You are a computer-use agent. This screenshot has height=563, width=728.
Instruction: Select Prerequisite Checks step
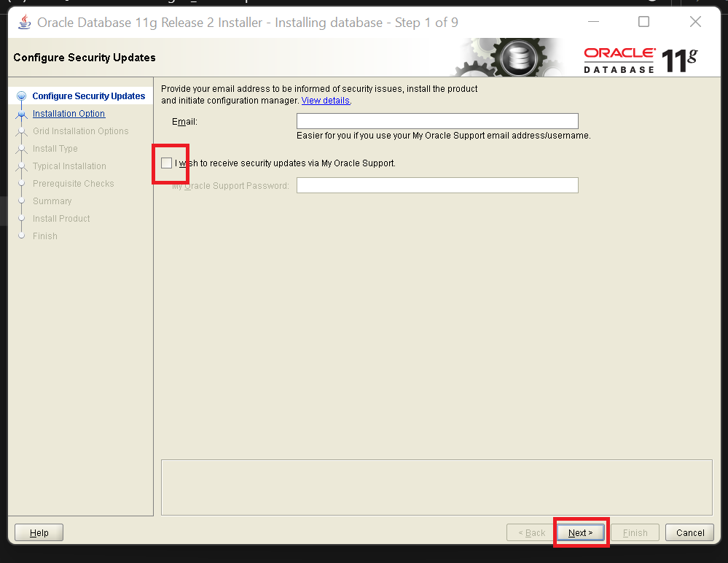coord(74,184)
